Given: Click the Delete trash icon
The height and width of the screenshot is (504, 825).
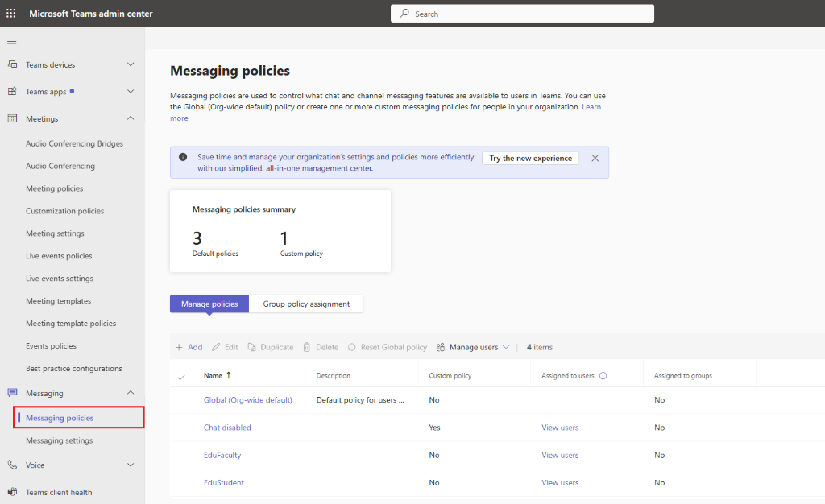Looking at the screenshot, I should pyautogui.click(x=307, y=347).
